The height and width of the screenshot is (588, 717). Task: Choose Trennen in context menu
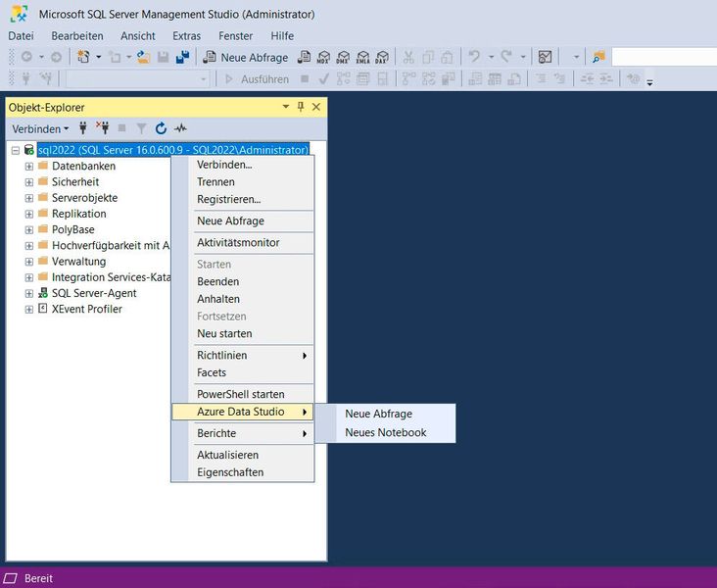point(243,182)
